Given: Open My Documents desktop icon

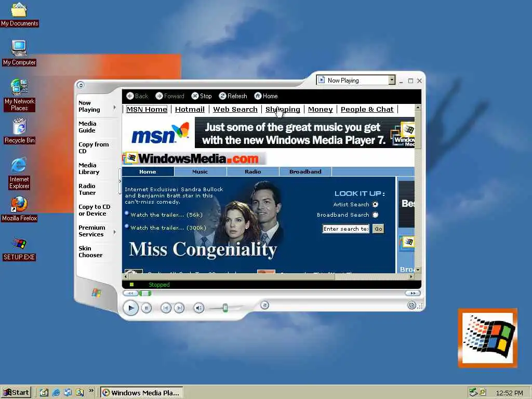Looking at the screenshot, I should [x=19, y=14].
